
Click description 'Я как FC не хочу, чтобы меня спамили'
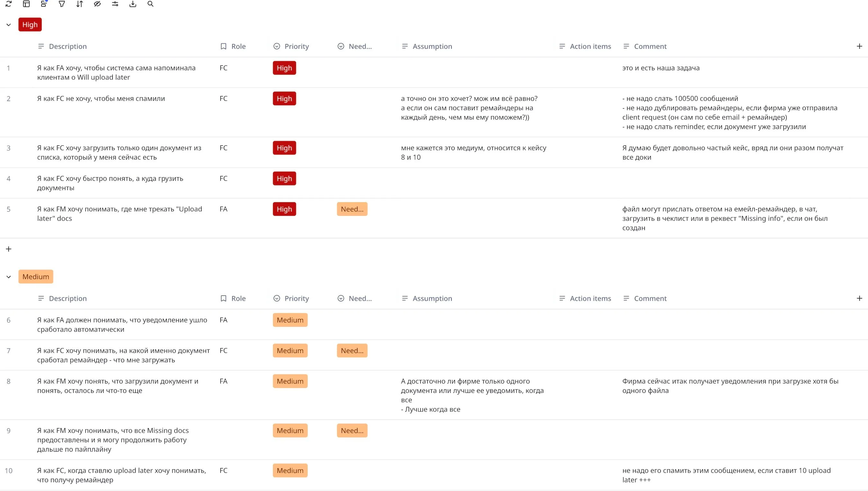(x=101, y=98)
